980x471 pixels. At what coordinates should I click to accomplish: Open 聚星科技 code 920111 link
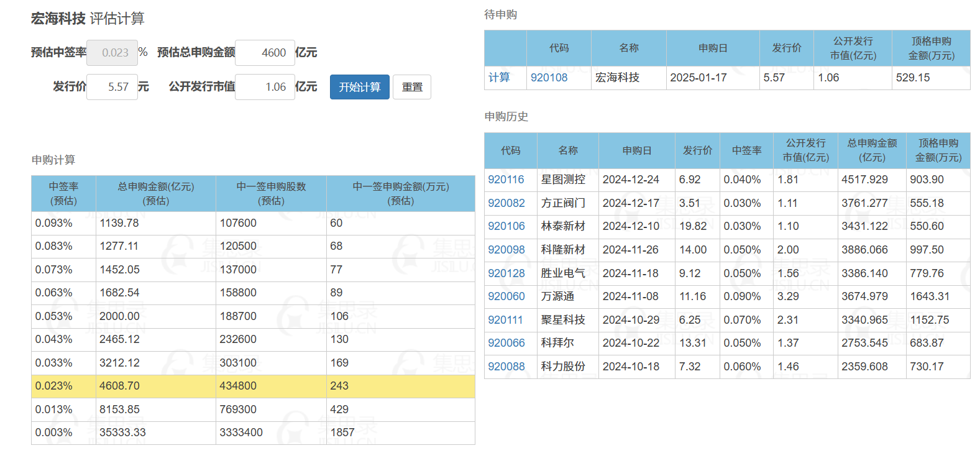[505, 320]
